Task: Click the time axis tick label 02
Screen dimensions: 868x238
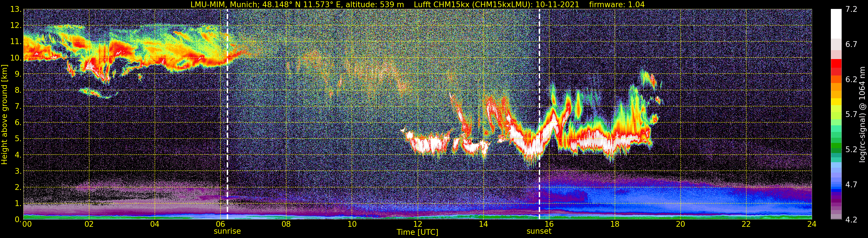Action: coord(89,224)
